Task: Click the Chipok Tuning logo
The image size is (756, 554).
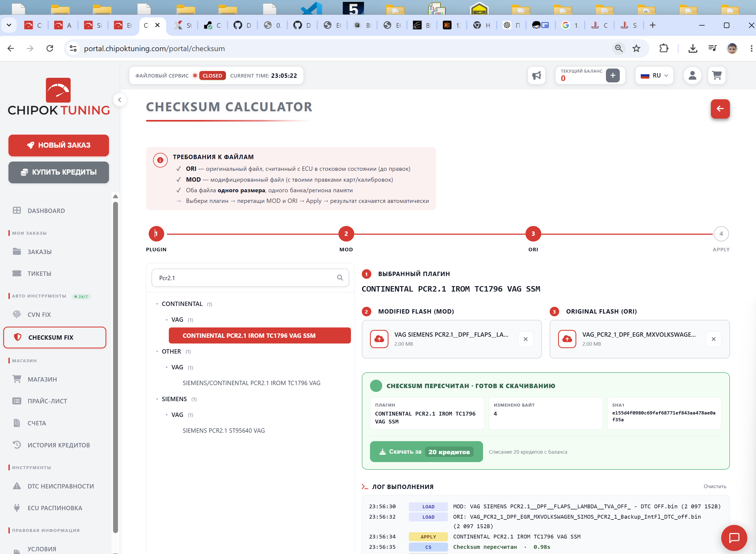Action: [x=59, y=97]
